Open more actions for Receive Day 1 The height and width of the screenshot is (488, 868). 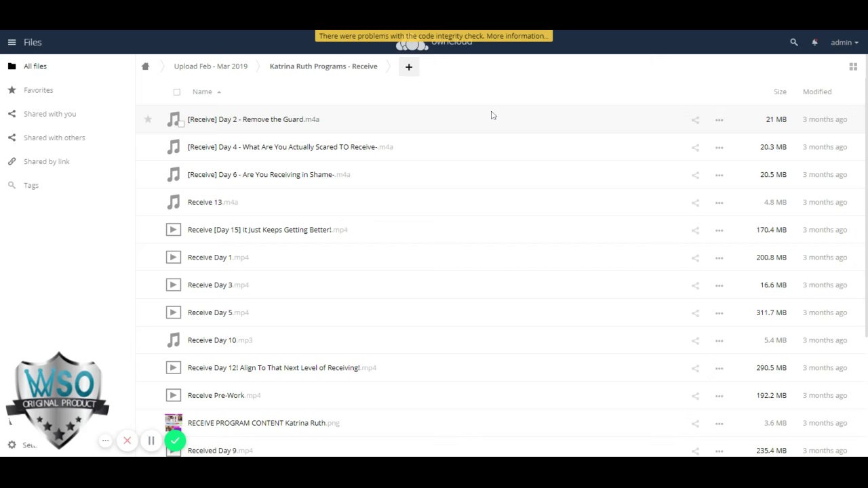[719, 258]
